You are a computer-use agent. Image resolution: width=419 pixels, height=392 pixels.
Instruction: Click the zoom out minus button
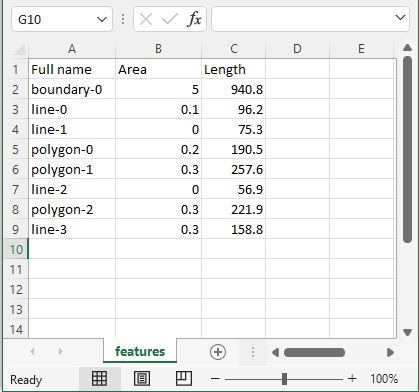pos(215,379)
